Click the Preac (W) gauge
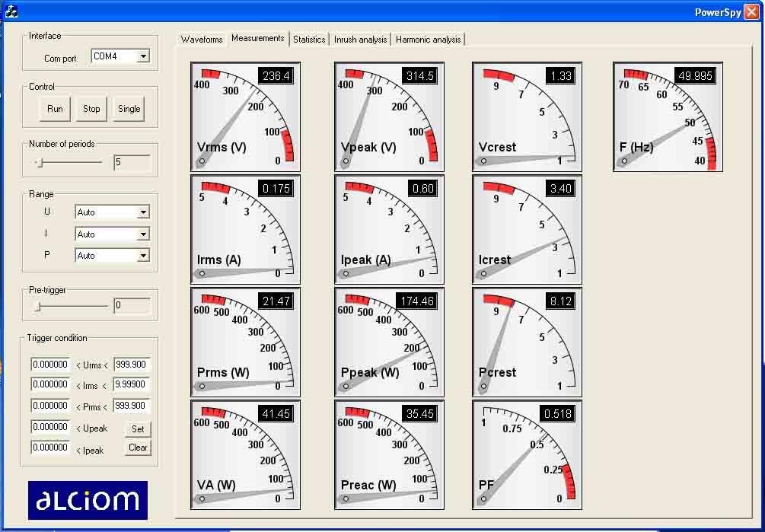765x532 pixels. [389, 454]
